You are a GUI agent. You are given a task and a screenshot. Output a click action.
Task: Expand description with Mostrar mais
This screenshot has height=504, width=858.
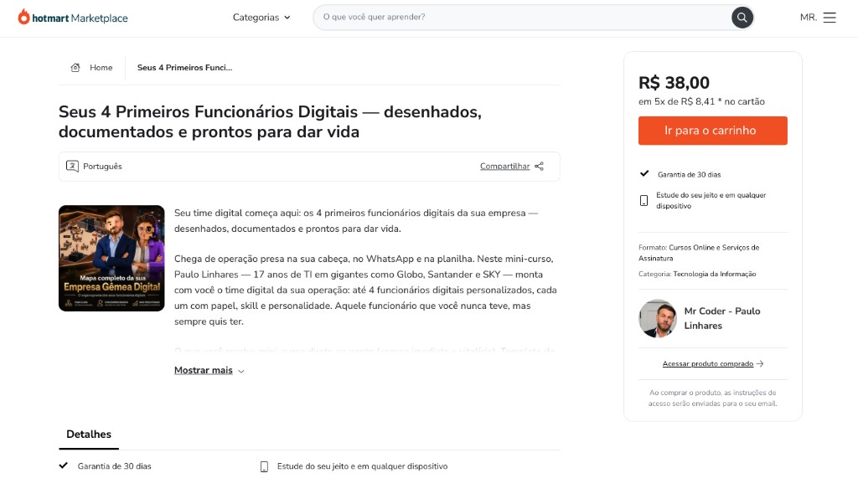(x=203, y=370)
